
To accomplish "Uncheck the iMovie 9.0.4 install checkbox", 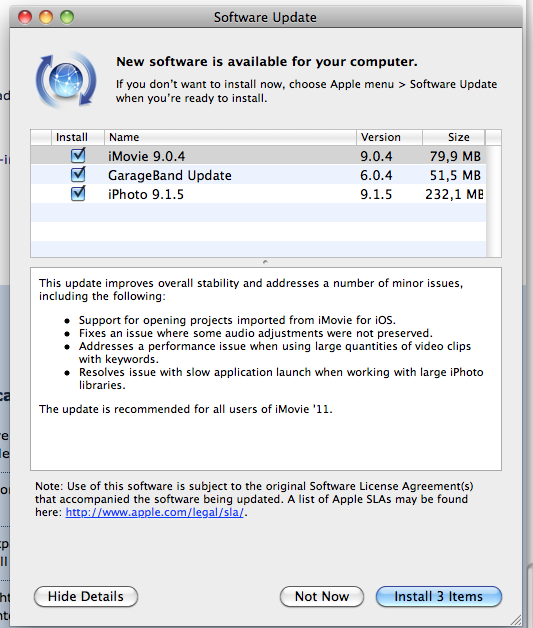I will 78,155.
